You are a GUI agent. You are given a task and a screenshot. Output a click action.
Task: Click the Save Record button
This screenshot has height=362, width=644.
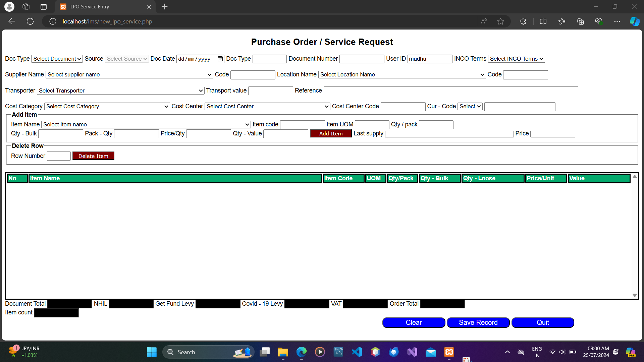click(478, 322)
